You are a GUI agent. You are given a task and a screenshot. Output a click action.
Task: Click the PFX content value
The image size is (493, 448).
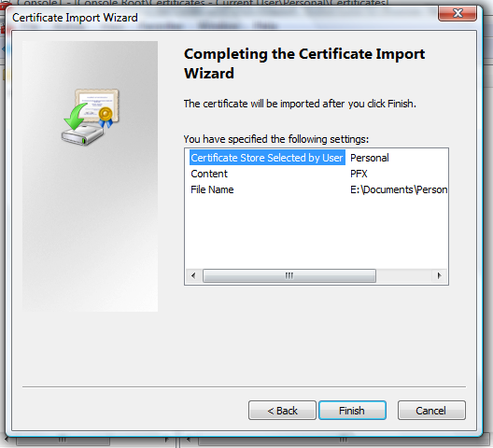pos(359,174)
